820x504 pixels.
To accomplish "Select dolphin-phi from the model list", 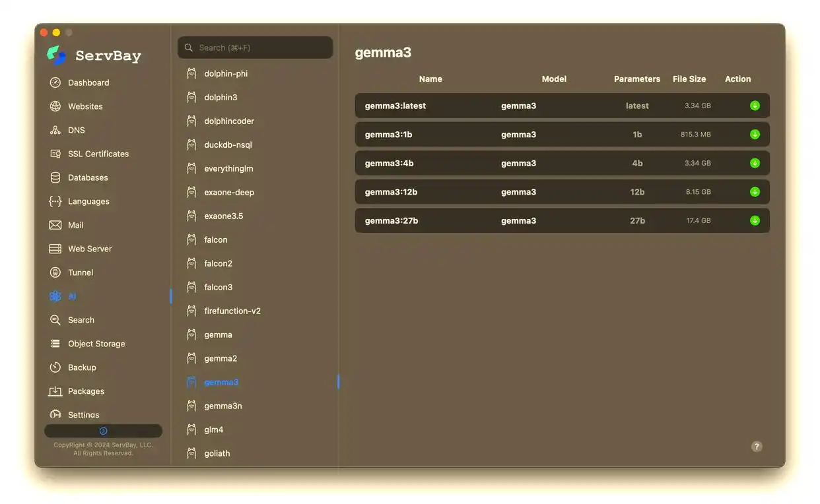I will click(x=226, y=73).
